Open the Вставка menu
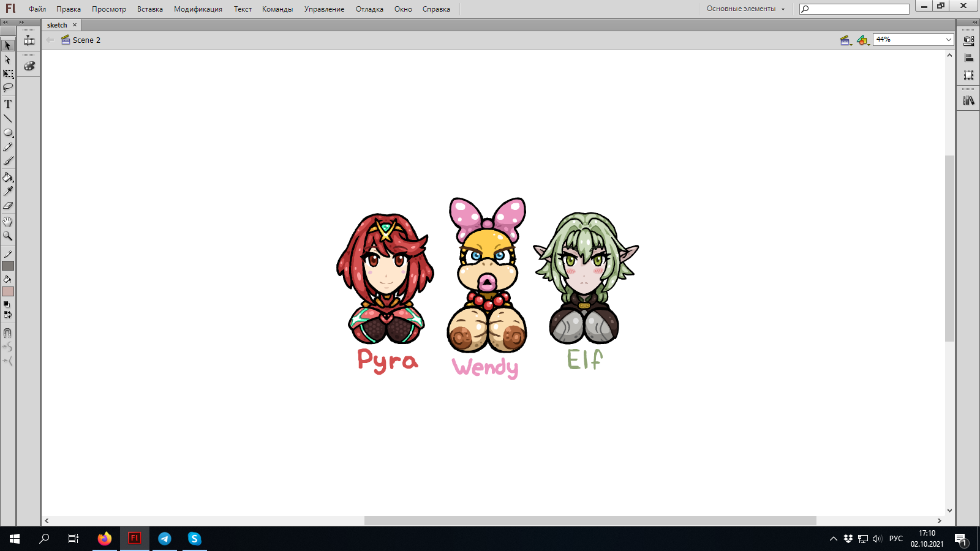Screen dimensions: 980x551 coord(150,9)
